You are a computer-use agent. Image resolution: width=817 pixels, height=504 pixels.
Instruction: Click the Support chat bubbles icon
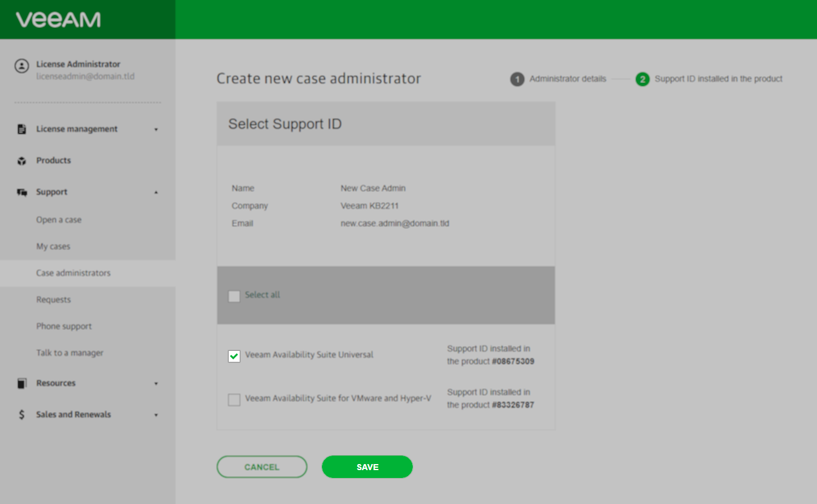[x=22, y=192]
